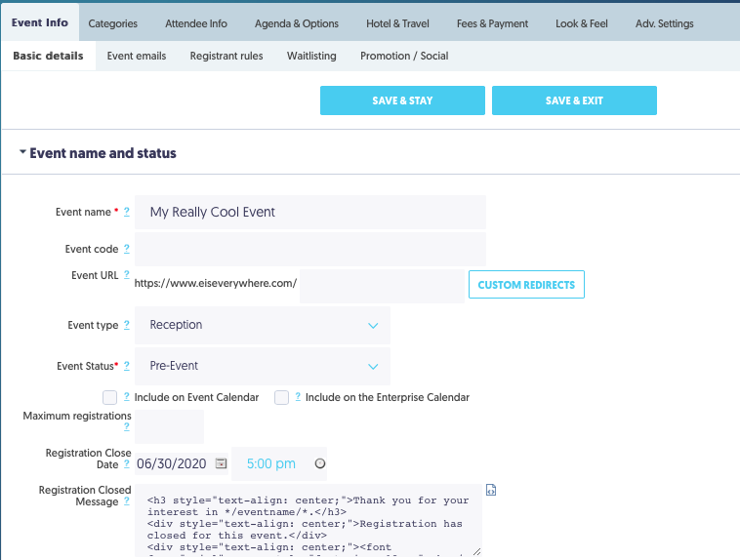Open the Registration Close Date calendar picker
The height and width of the screenshot is (560, 740).
pyautogui.click(x=221, y=463)
